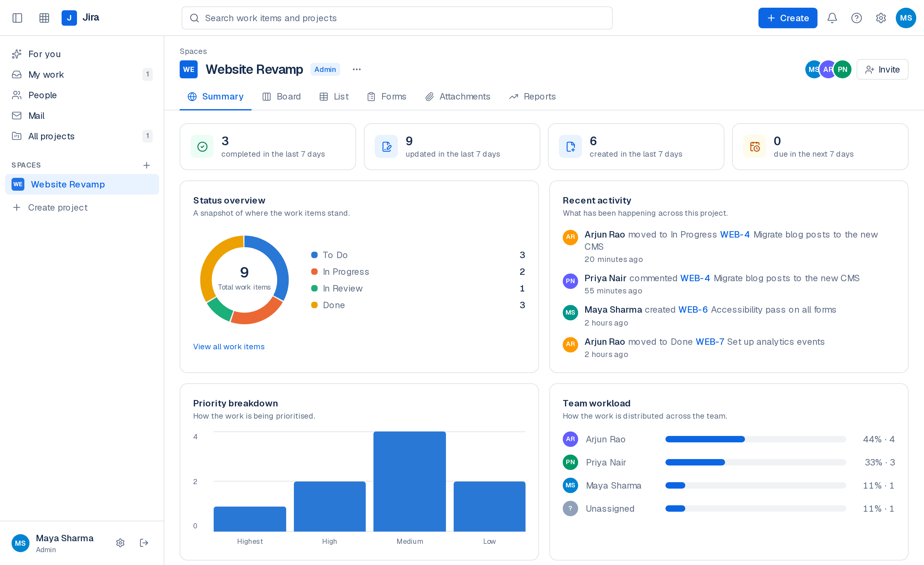Click the PN member avatar in header
The height and width of the screenshot is (565, 924).
pos(843,69)
